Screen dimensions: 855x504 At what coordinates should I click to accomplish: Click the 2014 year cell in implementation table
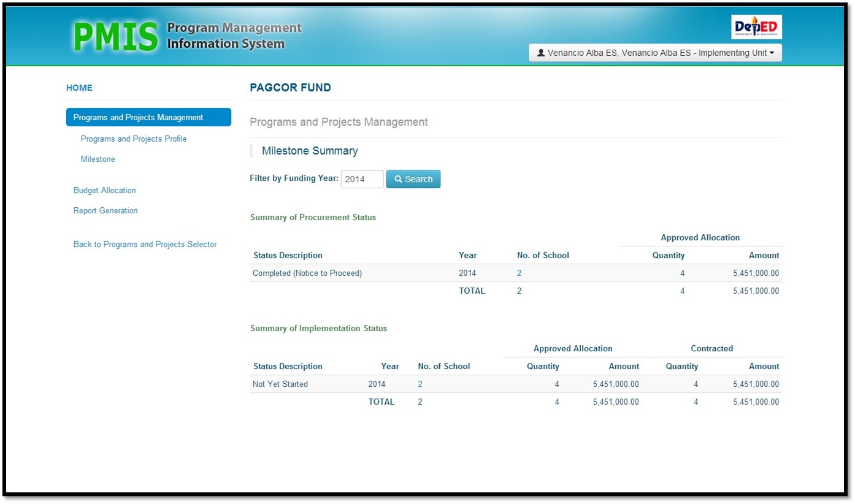[377, 384]
